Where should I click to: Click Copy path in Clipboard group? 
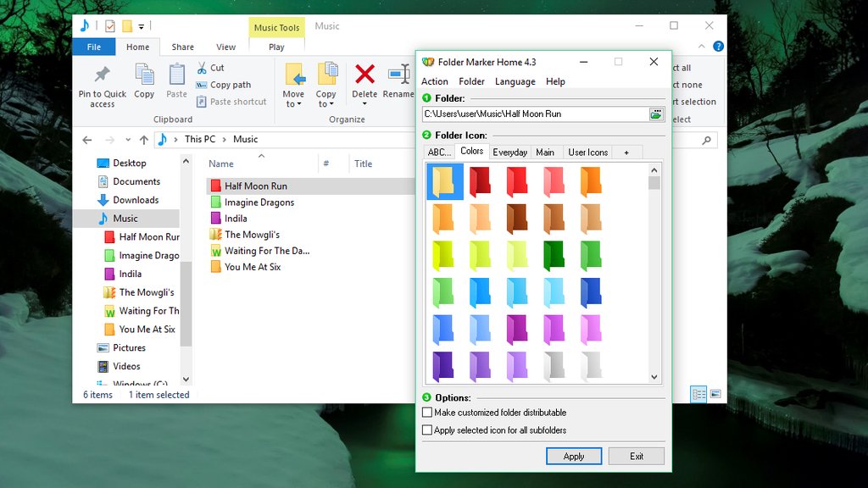[x=223, y=85]
